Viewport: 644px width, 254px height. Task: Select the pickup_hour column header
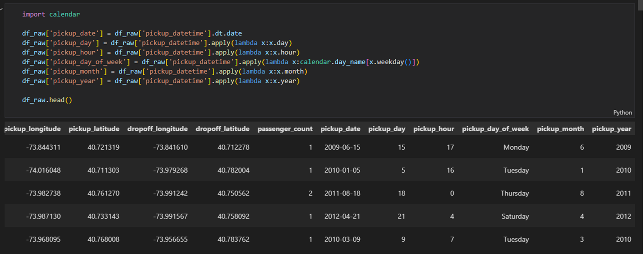434,129
